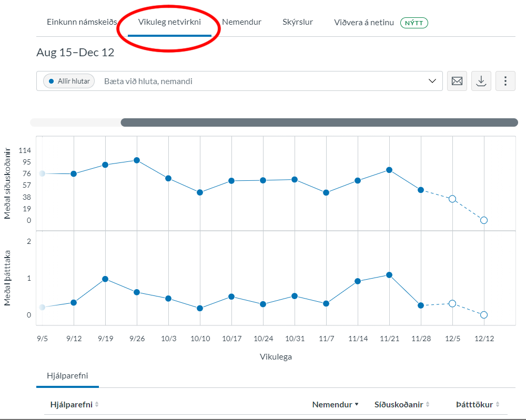Sort by the Þátttökur column arrows
Screen dimensions: 526x420
498,405
